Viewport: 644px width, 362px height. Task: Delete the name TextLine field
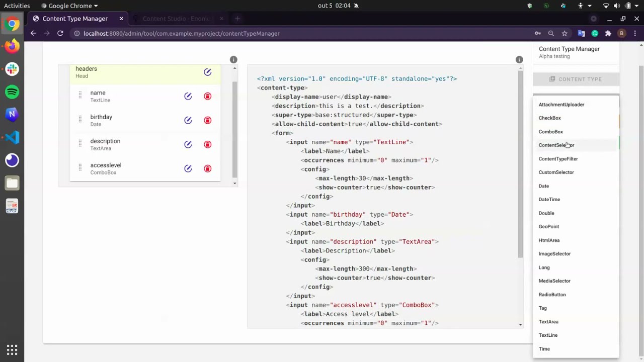click(x=208, y=96)
